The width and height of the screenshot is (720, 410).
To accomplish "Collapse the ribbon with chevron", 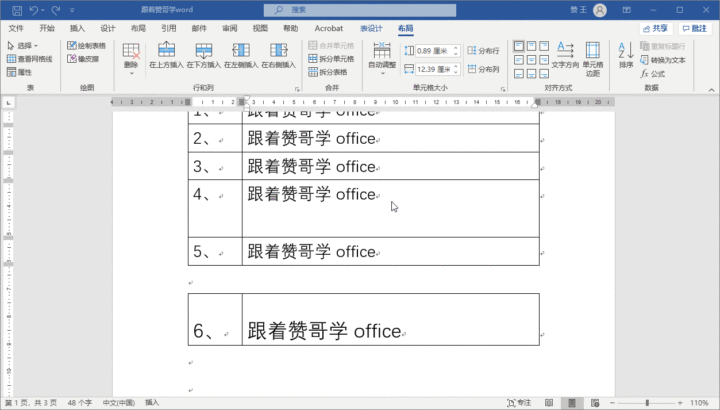I will pyautogui.click(x=711, y=90).
